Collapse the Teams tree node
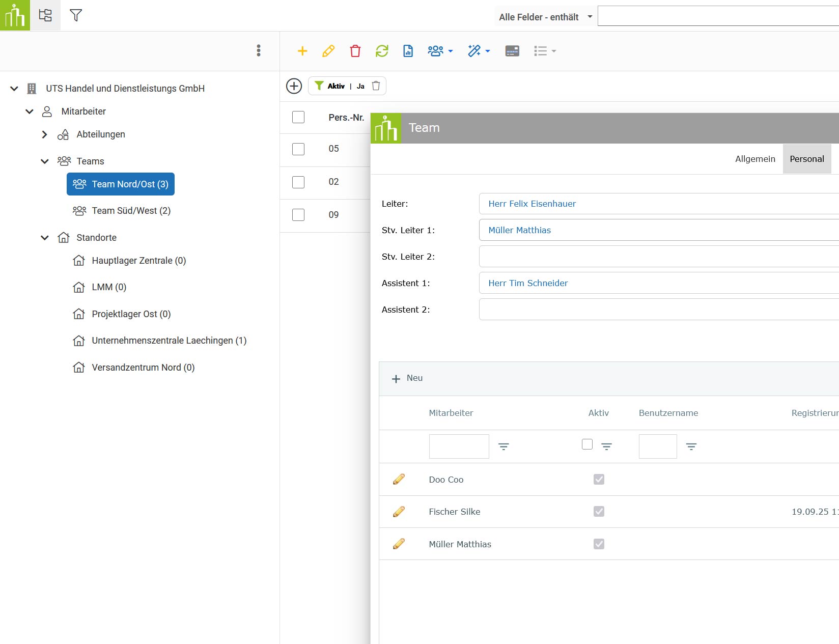Viewport: 839px width, 644px height. (x=45, y=161)
